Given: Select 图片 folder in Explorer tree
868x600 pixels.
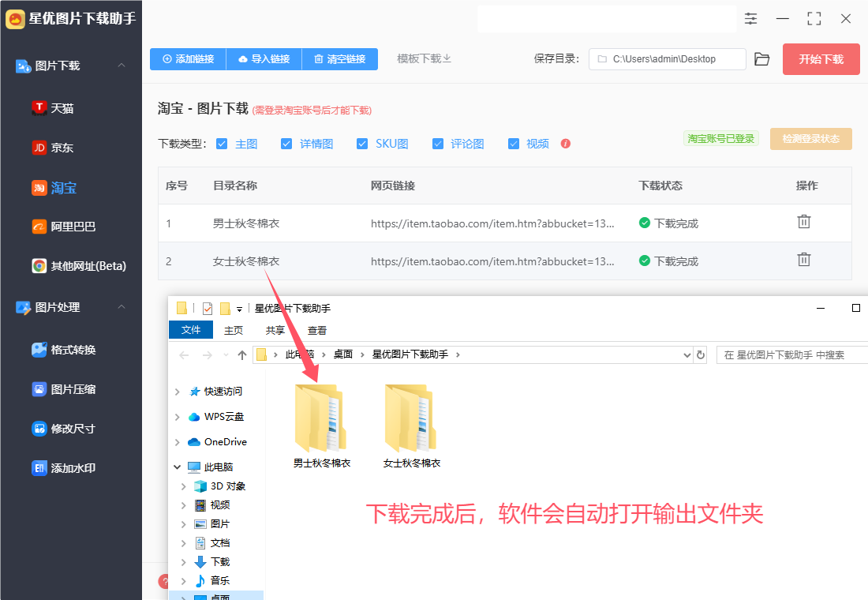Looking at the screenshot, I should (x=212, y=523).
